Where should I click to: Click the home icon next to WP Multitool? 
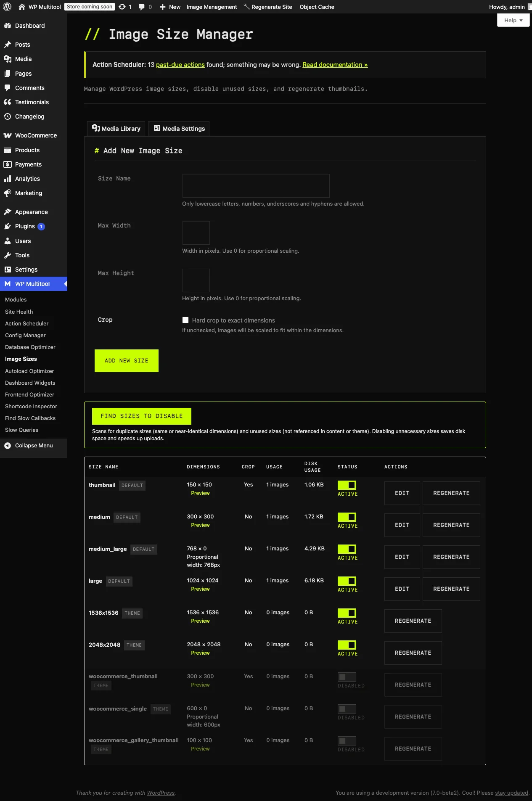pos(22,7)
